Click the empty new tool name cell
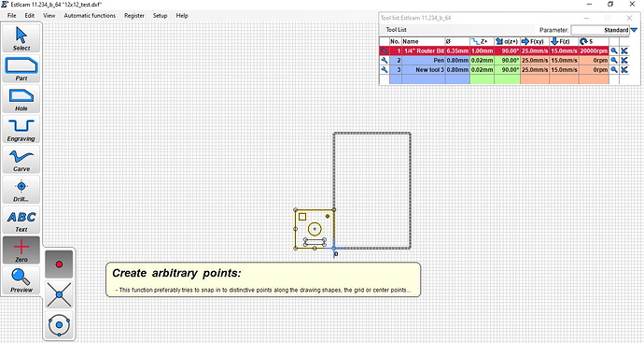This screenshot has height=343, width=644. (423, 79)
